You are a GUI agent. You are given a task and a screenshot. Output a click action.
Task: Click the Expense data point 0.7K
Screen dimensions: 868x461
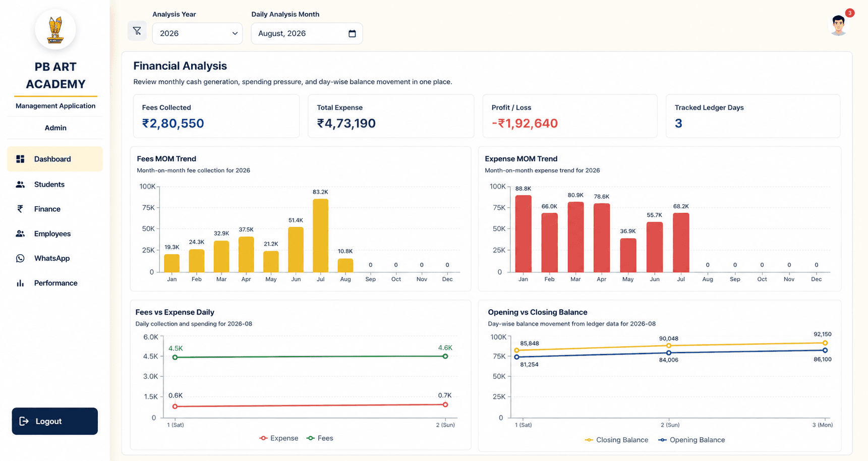[445, 405]
